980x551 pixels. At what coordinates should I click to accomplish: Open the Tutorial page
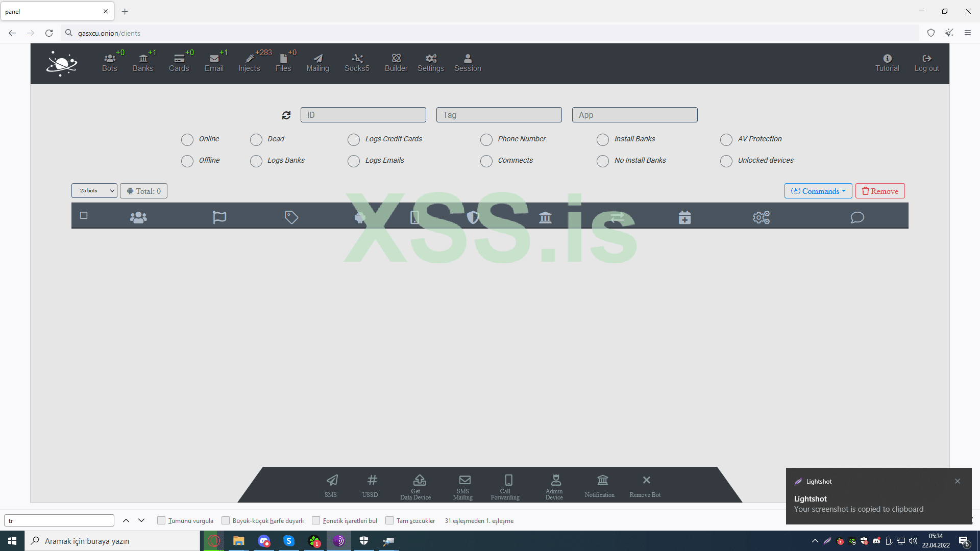coord(887,63)
